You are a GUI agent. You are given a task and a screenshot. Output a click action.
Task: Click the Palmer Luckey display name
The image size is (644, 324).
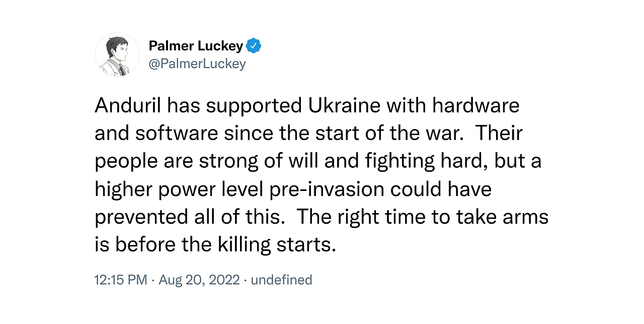196,46
